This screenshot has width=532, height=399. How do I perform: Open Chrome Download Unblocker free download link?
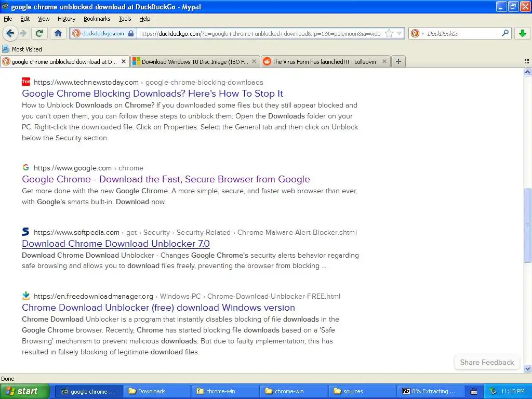(x=158, y=307)
